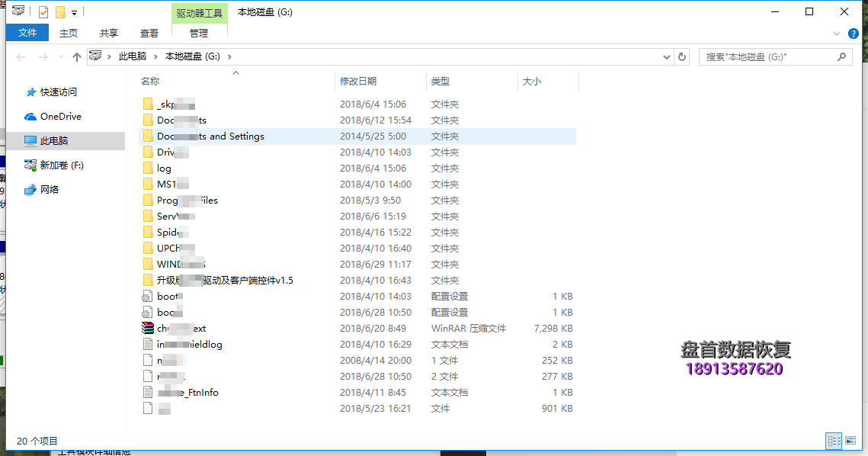Select the Documents and Settings folder
Viewport: 868px width, 456px height.
[210, 136]
